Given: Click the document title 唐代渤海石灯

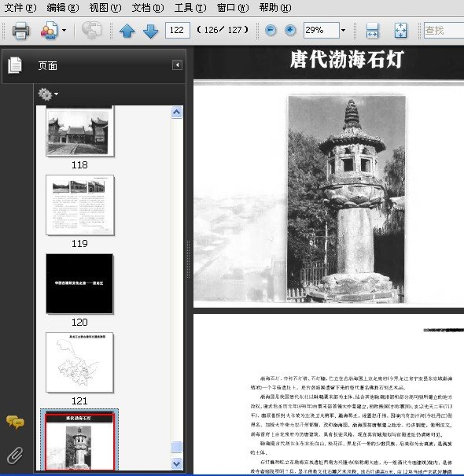Looking at the screenshot, I should tap(347, 60).
